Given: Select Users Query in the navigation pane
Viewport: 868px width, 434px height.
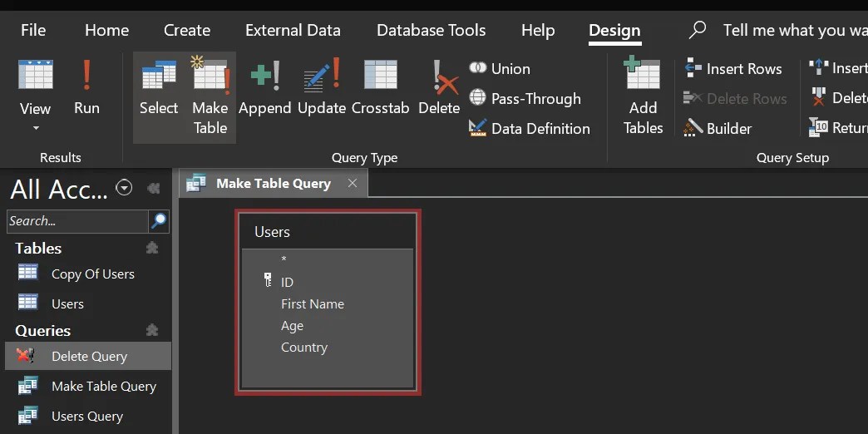Looking at the screenshot, I should [x=89, y=416].
